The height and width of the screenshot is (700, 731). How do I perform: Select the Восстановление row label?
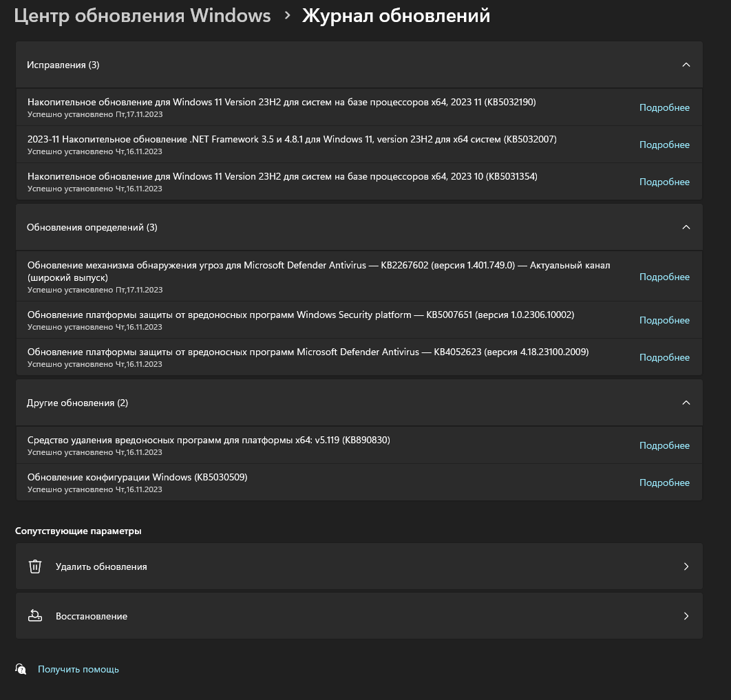tap(92, 616)
